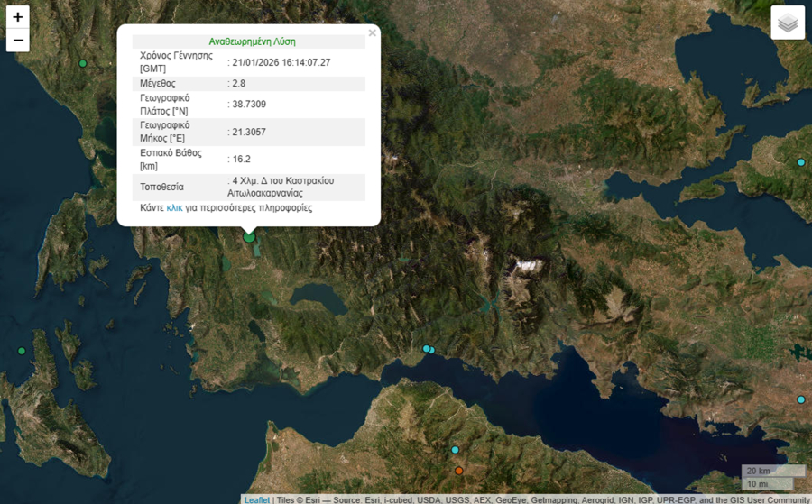
Task: Click the latitude value 38.7309
Action: pos(248,104)
